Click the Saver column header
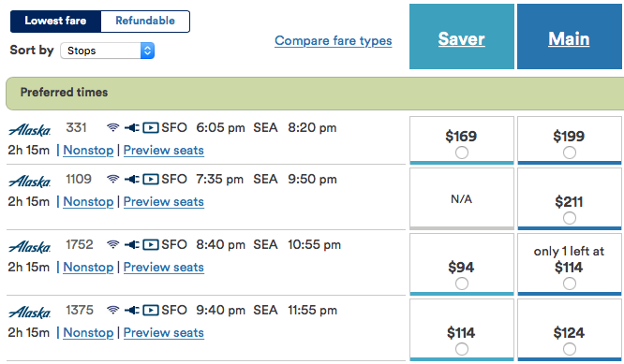This screenshot has height=364, width=624. click(462, 36)
